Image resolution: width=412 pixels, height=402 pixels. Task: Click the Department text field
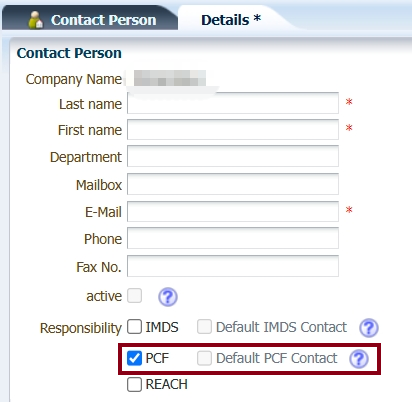tap(233, 156)
